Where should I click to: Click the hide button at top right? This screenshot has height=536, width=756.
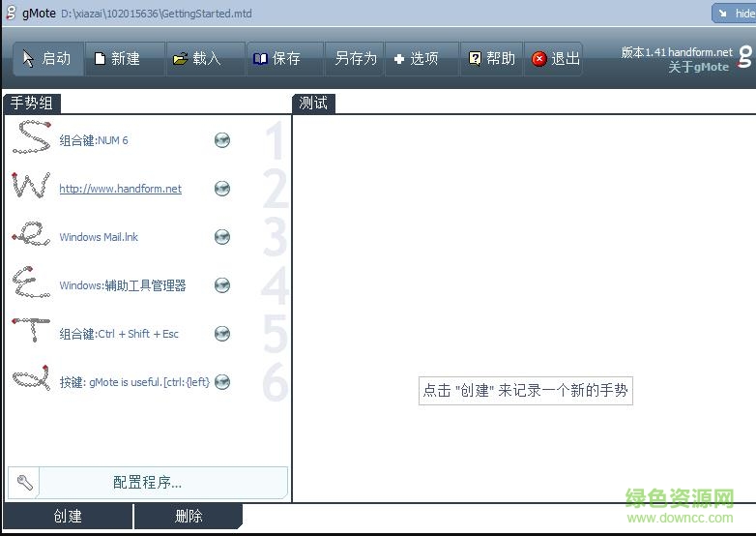tap(734, 14)
